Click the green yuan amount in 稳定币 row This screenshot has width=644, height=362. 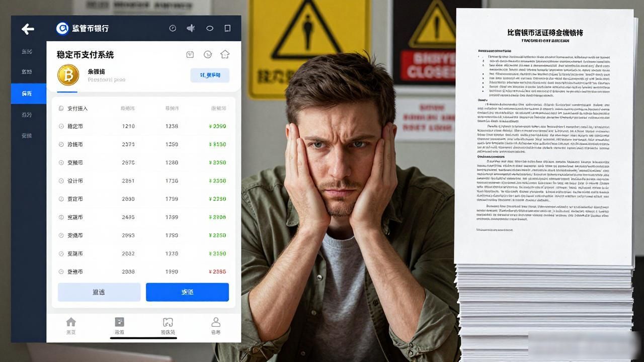(217, 126)
